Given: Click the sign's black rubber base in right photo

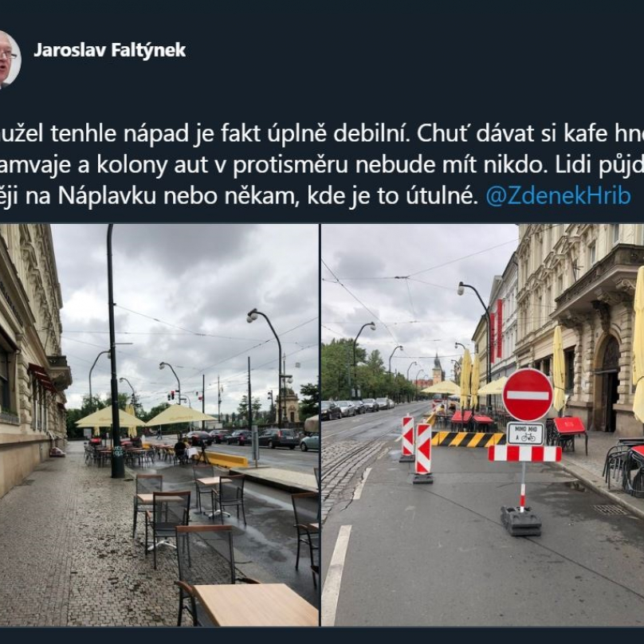Looking at the screenshot, I should (x=520, y=521).
